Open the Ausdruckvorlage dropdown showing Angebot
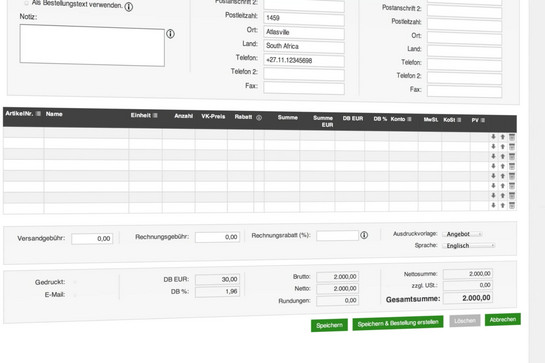 [463, 234]
